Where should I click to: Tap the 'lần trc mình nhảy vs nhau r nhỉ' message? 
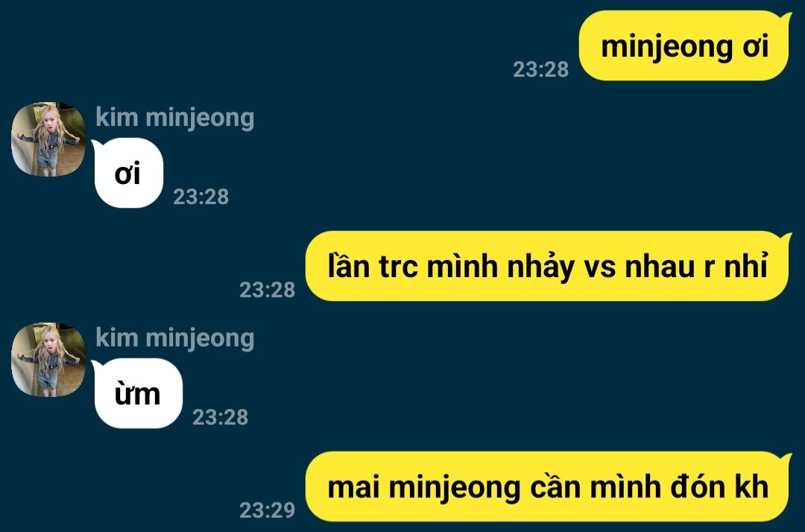click(548, 266)
